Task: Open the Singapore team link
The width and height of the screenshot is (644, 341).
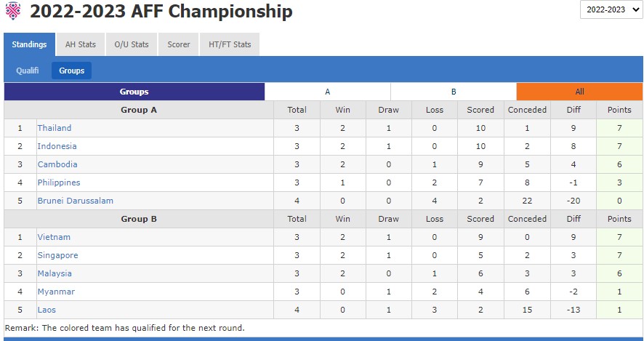Action: click(x=57, y=255)
